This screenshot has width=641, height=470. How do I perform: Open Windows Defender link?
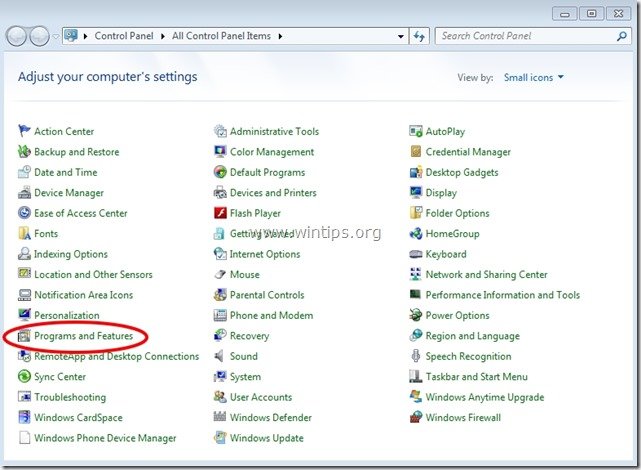(x=271, y=417)
